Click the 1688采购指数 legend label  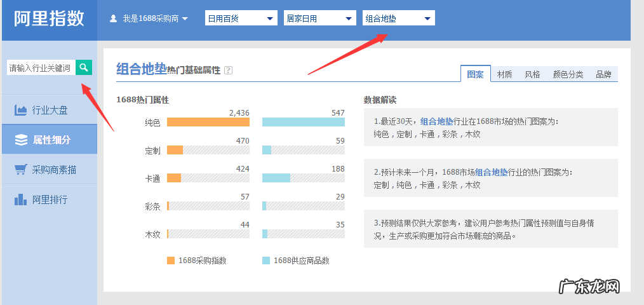203,261
